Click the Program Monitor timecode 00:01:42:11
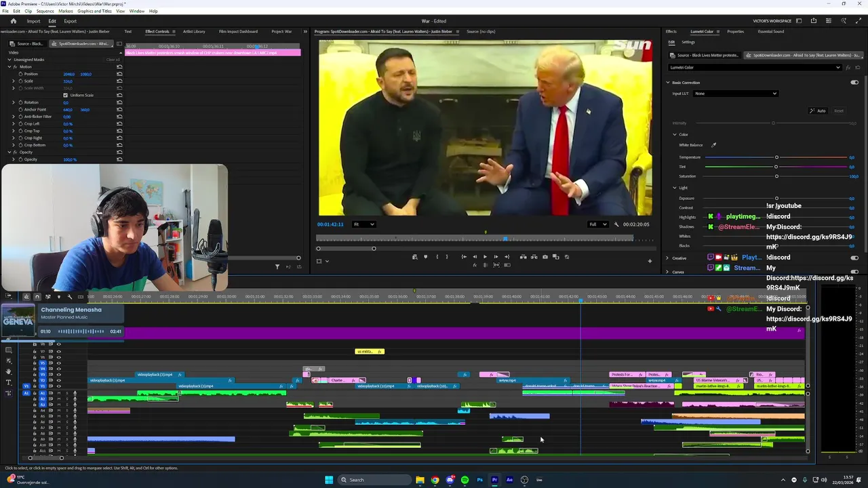Image resolution: width=868 pixels, height=488 pixels. click(x=330, y=224)
